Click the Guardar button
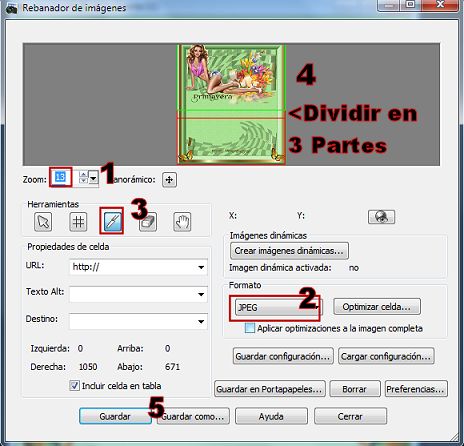This screenshot has height=446, width=464. (x=115, y=416)
